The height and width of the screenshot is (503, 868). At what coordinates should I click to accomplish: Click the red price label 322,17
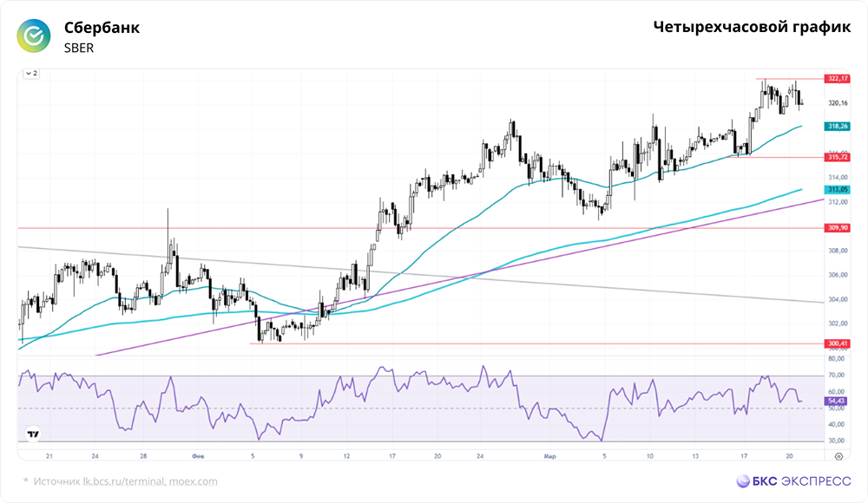coord(838,79)
